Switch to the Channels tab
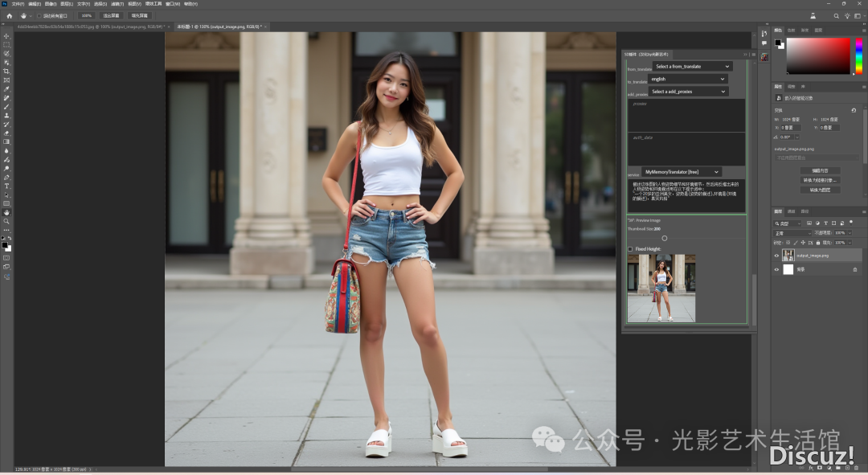This screenshot has width=868, height=475. pyautogui.click(x=791, y=211)
